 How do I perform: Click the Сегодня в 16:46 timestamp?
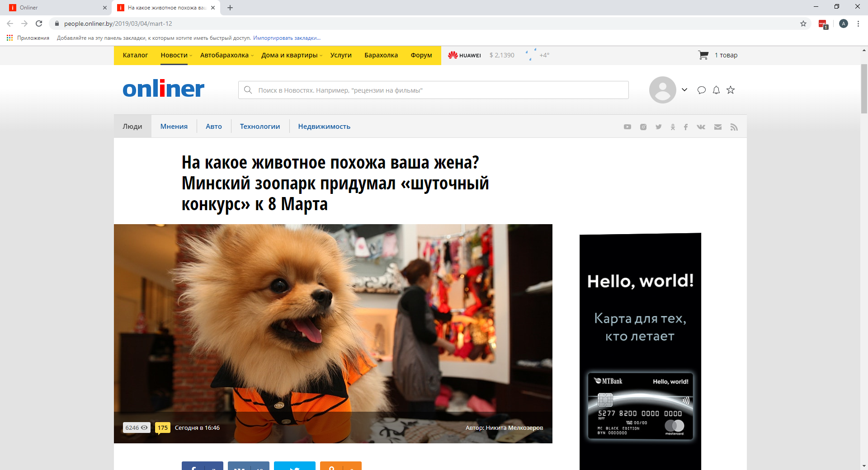(197, 428)
